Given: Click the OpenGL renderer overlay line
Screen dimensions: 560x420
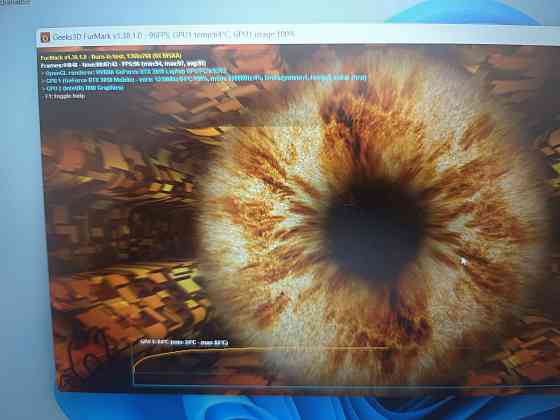Looking at the screenshot, I should (x=134, y=71).
